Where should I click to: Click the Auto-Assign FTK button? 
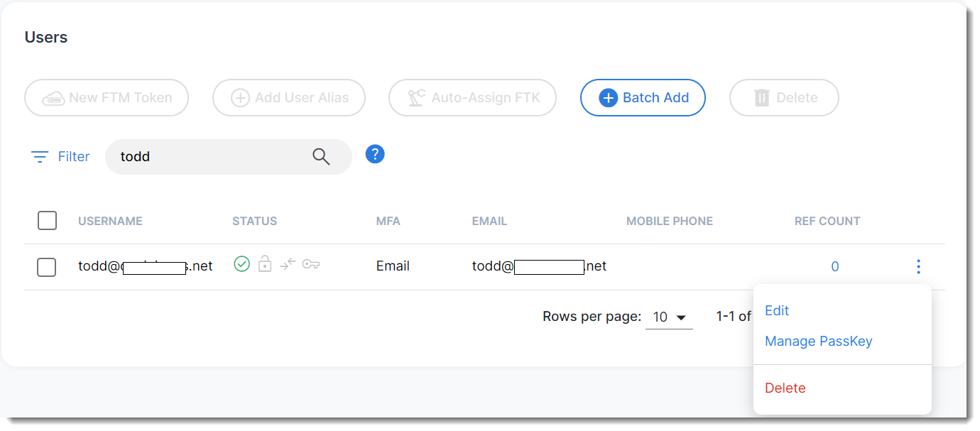(472, 98)
